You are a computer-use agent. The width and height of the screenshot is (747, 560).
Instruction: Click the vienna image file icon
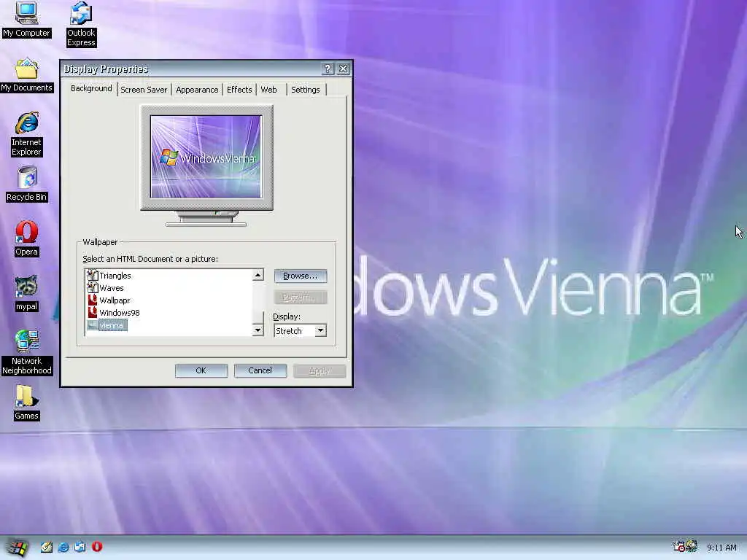[93, 324]
